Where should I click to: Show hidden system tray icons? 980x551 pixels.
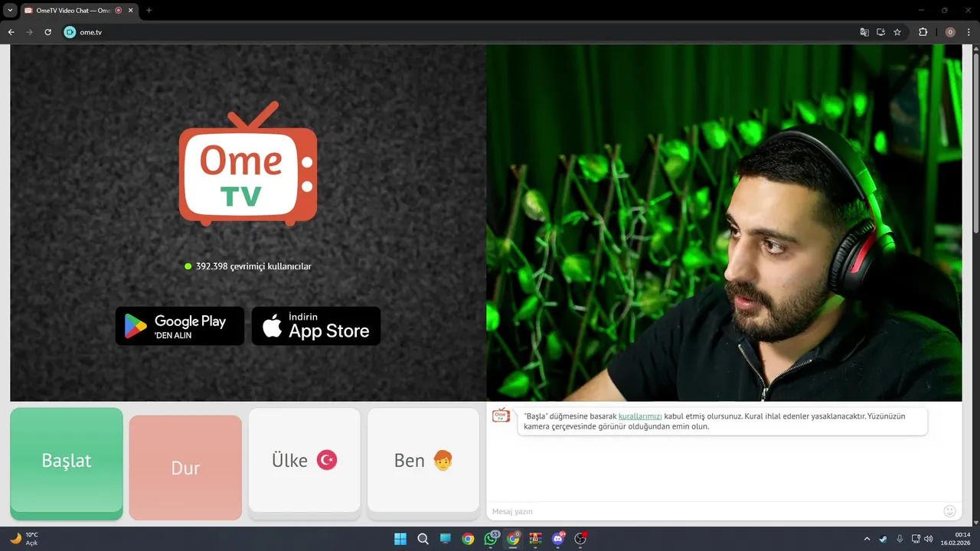click(x=867, y=539)
